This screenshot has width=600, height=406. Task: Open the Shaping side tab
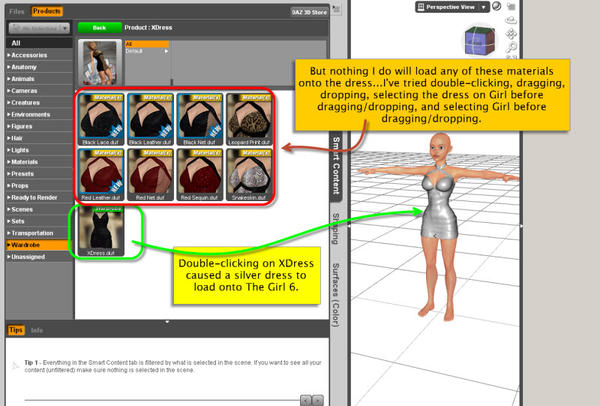[x=336, y=229]
